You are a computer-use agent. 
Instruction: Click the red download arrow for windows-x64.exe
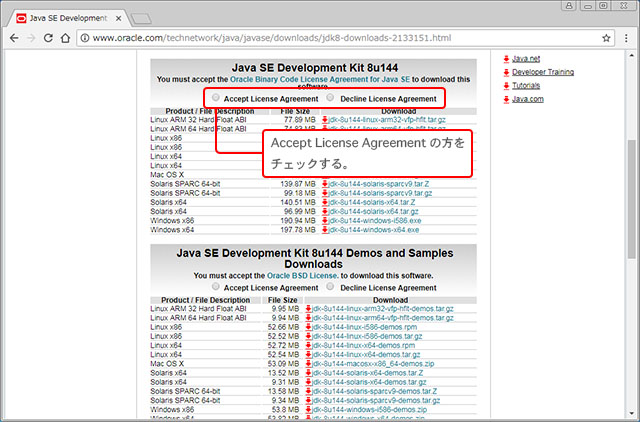pos(325,230)
